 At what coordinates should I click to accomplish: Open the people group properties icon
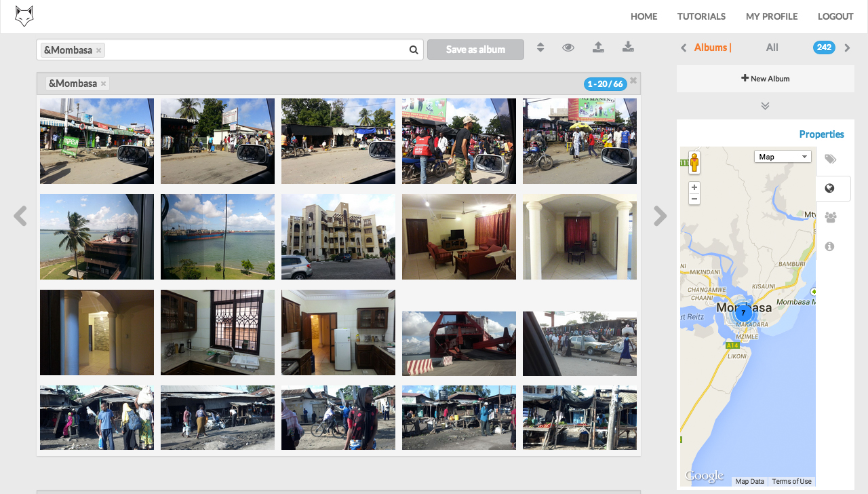click(x=830, y=218)
